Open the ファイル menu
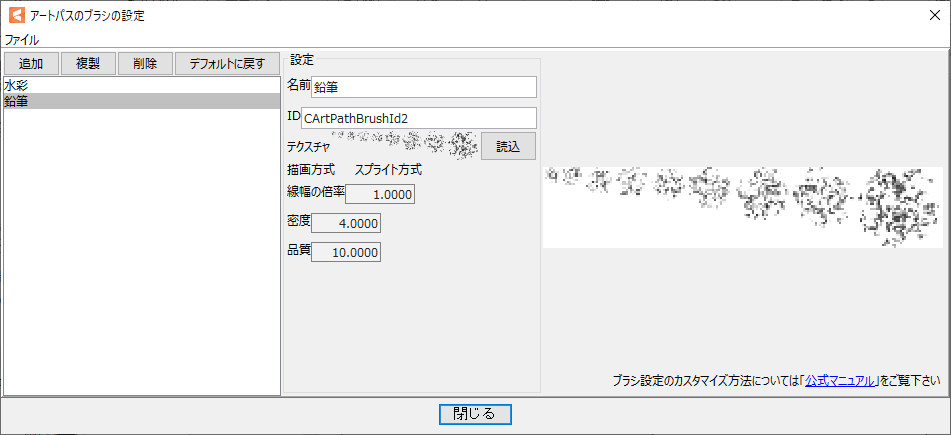The width and height of the screenshot is (951, 435). point(22,40)
